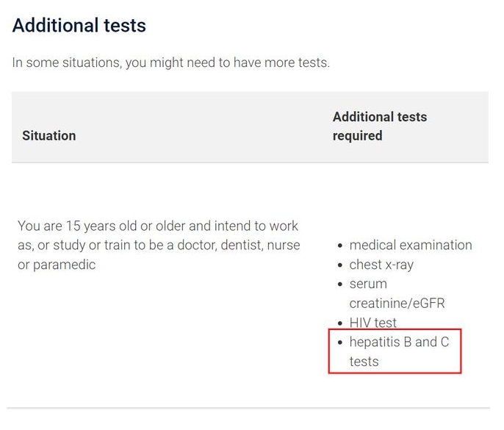Viewport: 504px width, 430px height.
Task: Click the bullet before 'medical examination'
Action: (x=340, y=246)
